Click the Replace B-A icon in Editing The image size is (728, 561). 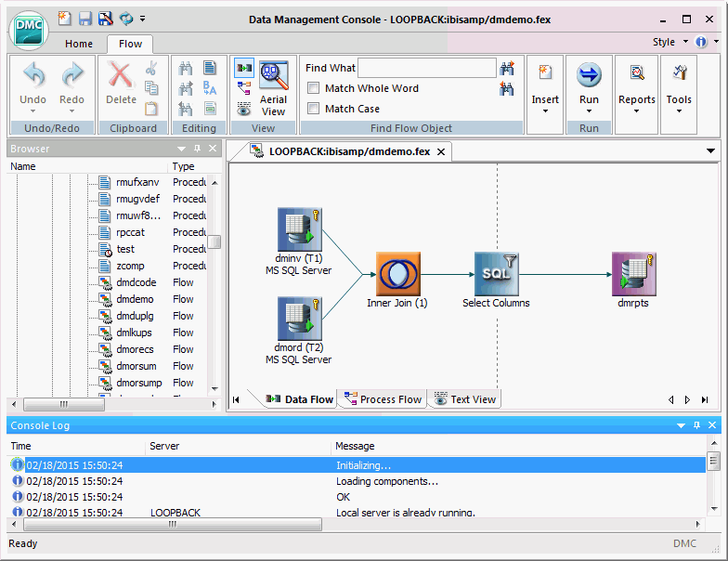(x=210, y=87)
